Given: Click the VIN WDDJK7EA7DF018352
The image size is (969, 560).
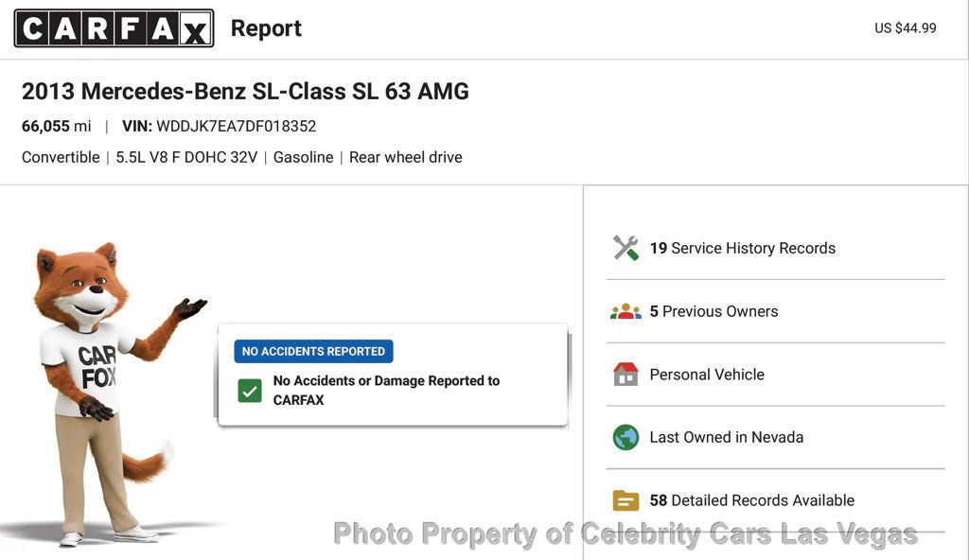Looking at the screenshot, I should [x=219, y=126].
